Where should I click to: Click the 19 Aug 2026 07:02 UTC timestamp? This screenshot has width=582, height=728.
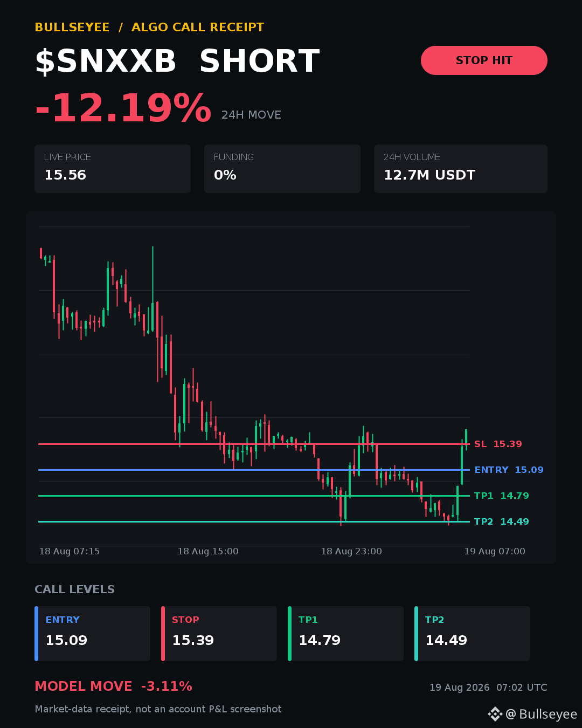[488, 688]
